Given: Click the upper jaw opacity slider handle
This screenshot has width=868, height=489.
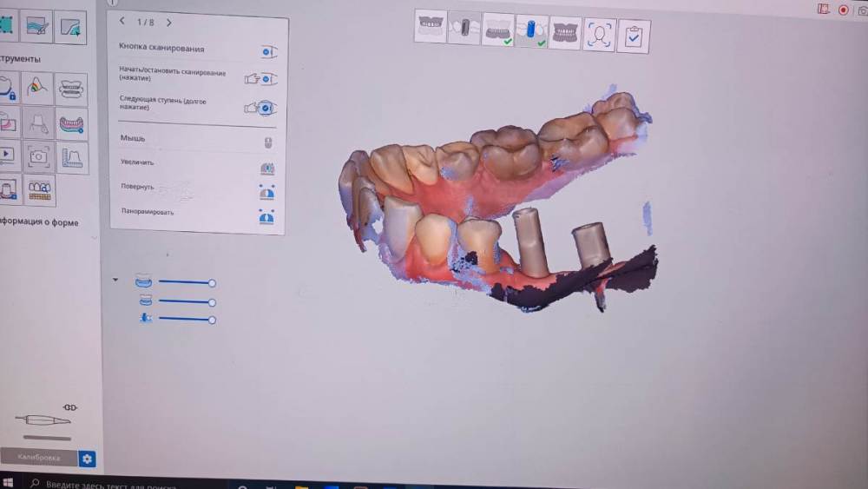Looking at the screenshot, I should point(212,283).
